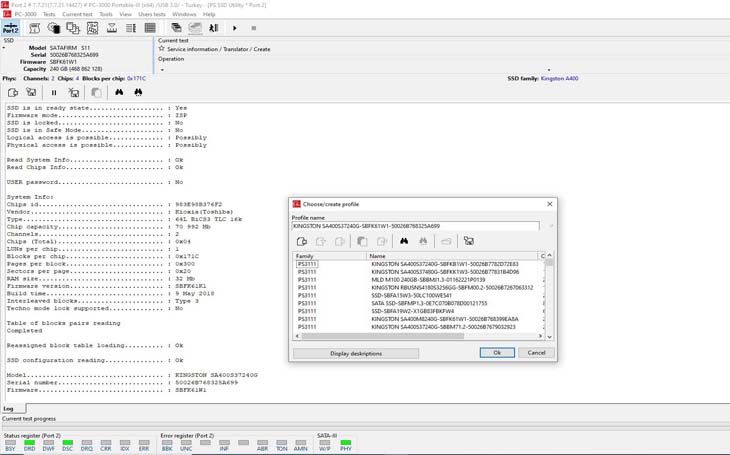The image size is (730, 455).
Task: Click the last icon in profile dialog toolbar
Action: tap(469, 241)
